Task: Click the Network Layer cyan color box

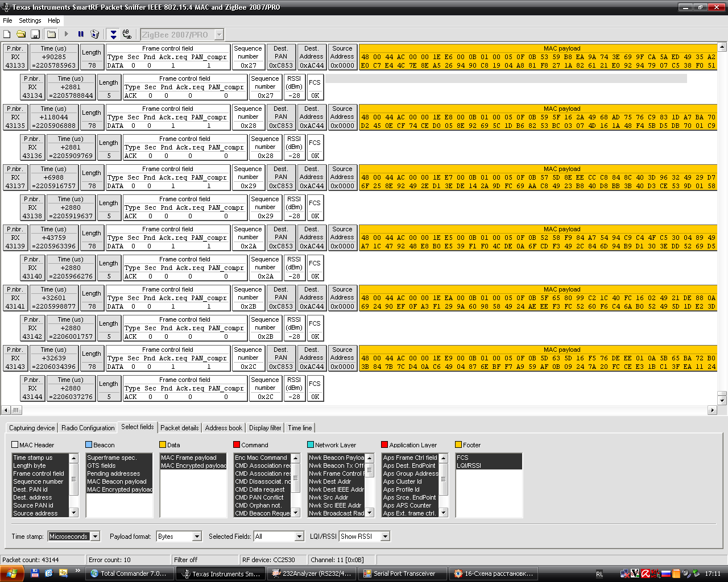Action: (311, 444)
